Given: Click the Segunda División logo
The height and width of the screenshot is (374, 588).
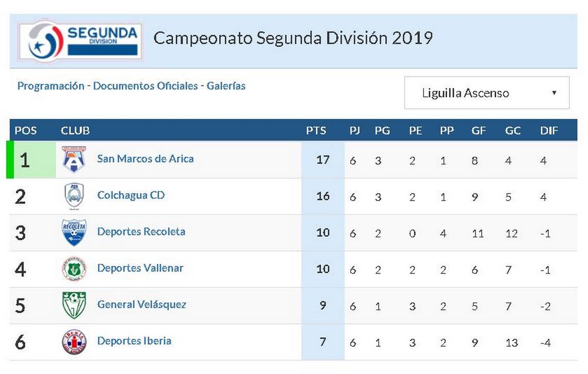Looking at the screenshot, I should [x=80, y=40].
